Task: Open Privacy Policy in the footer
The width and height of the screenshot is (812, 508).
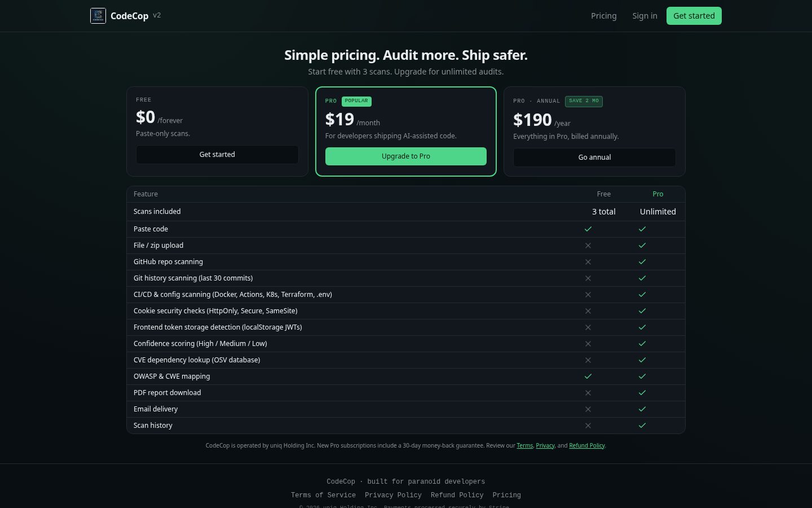Action: (393, 495)
